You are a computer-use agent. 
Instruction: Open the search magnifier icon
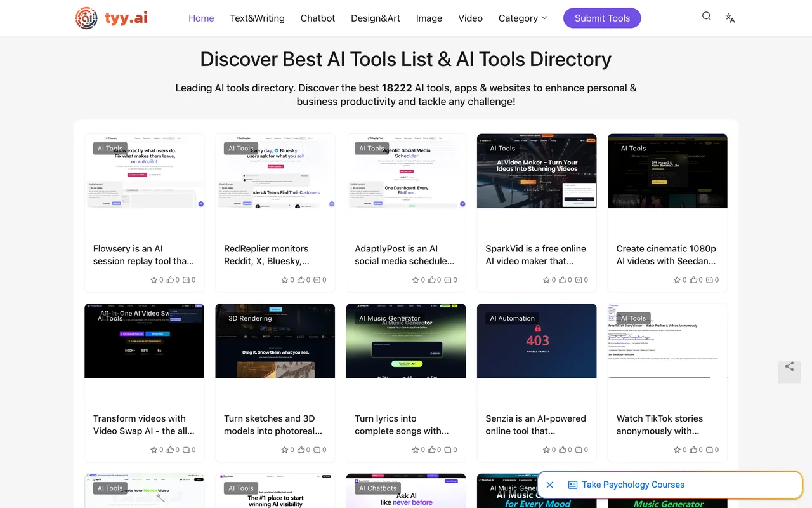(x=706, y=17)
